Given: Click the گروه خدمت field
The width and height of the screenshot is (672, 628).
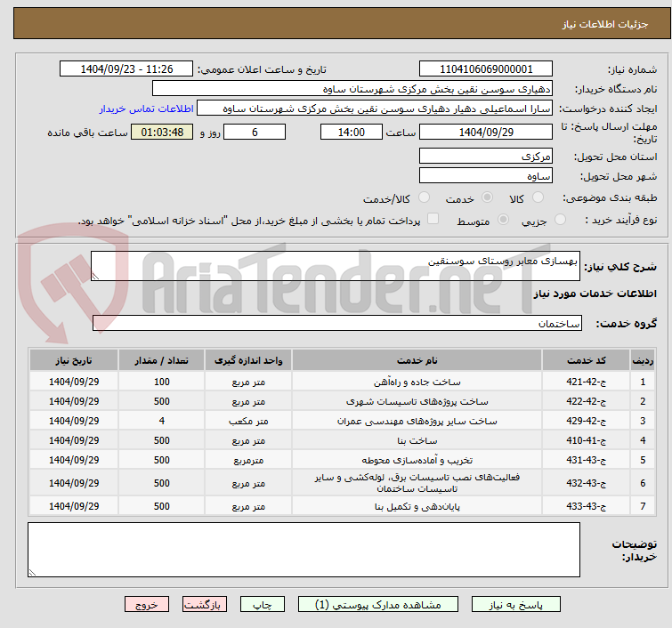Looking at the screenshot, I should pos(336,324).
